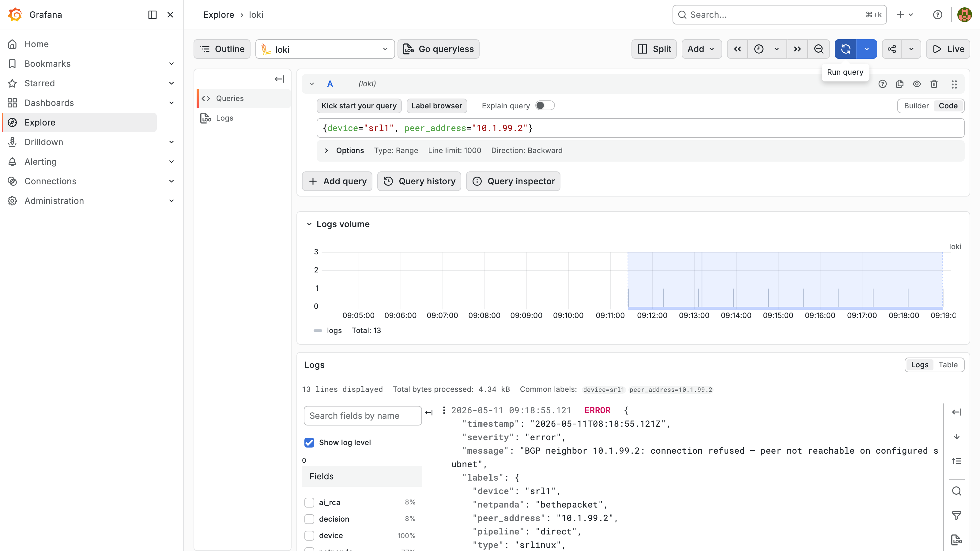980x551 pixels.
Task: Toggle log sort order icon
Action: (x=957, y=461)
